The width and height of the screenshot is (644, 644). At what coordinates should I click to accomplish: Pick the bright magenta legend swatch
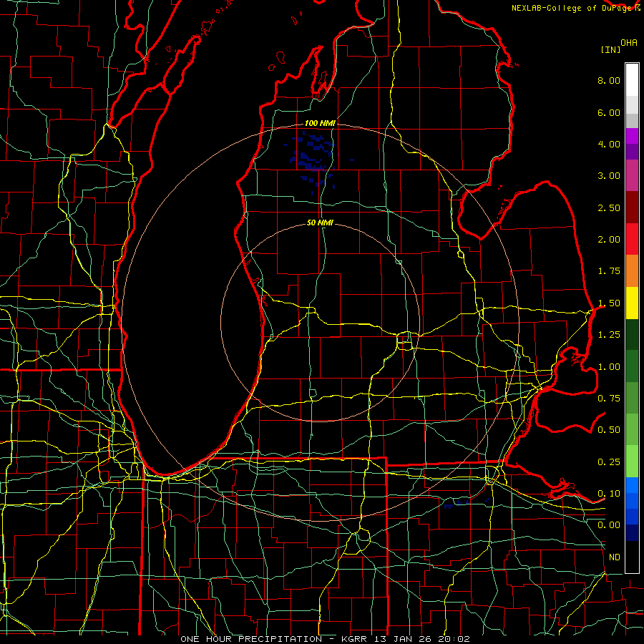tap(632, 136)
